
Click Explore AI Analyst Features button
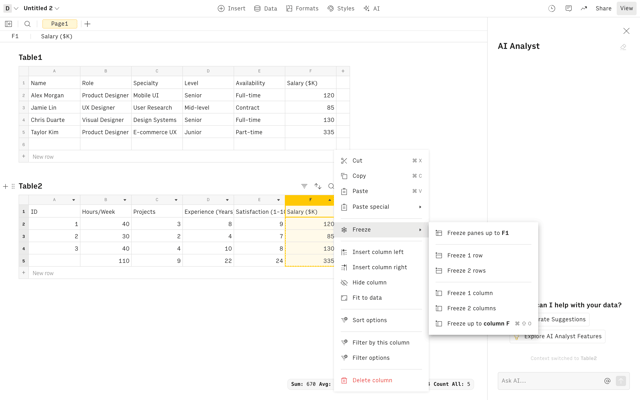[x=558, y=337]
